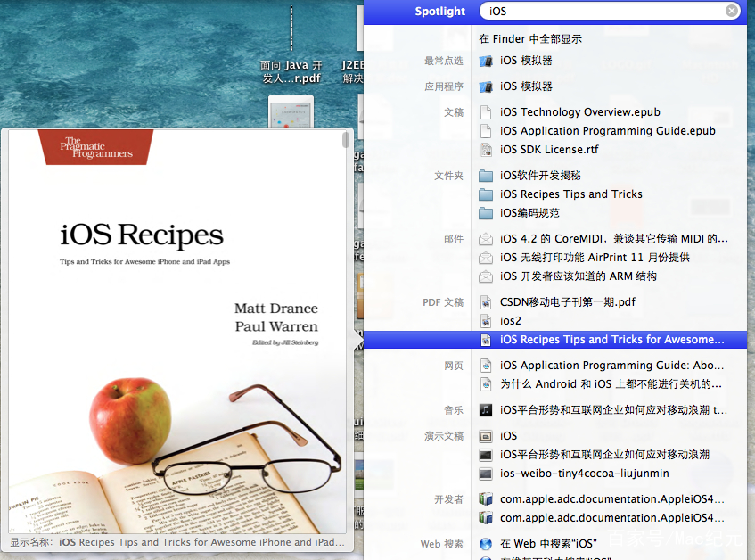Open iOS Technology Overview.epub document icon
The width and height of the screenshot is (755, 560).
tap(486, 112)
